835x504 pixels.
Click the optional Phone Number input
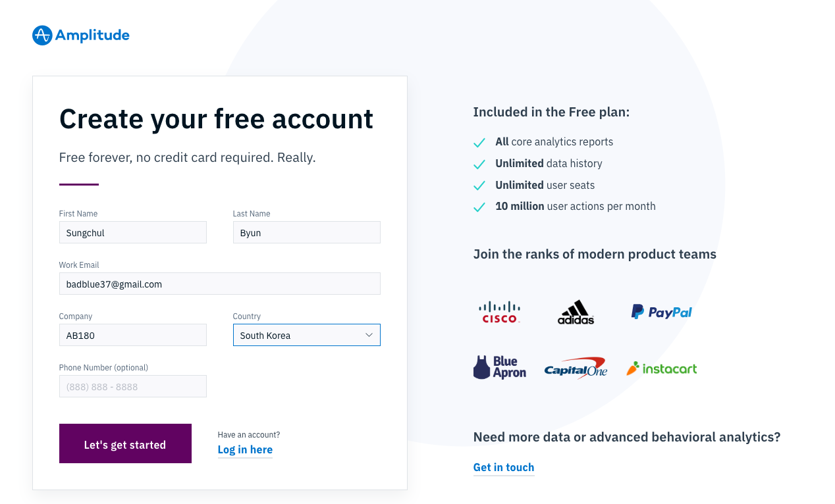click(x=133, y=386)
